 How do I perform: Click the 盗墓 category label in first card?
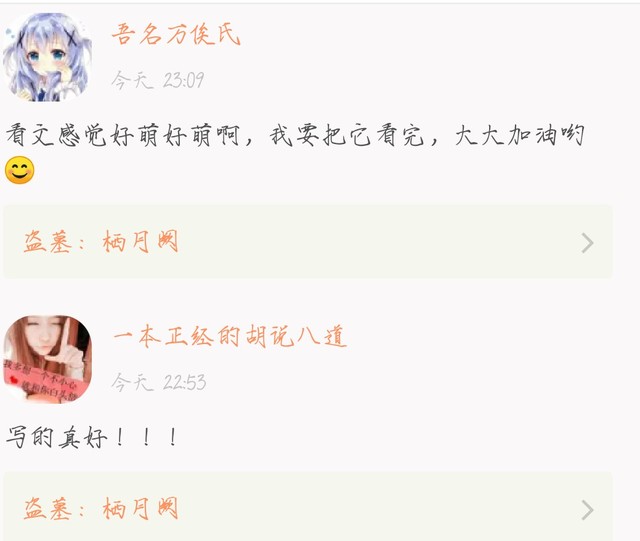click(x=47, y=242)
